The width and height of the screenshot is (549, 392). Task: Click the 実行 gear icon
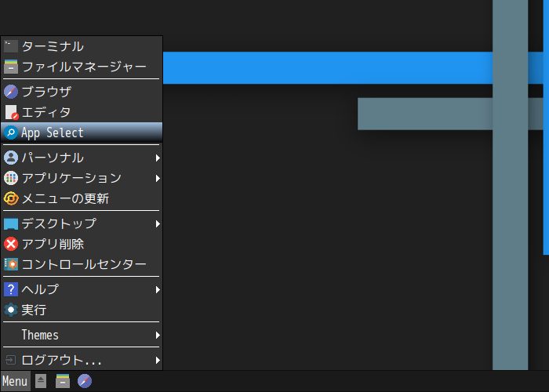(x=11, y=310)
